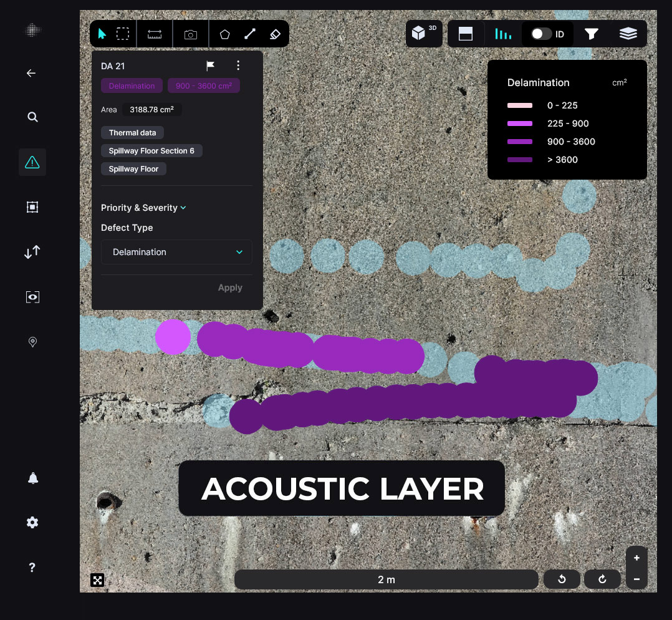This screenshot has height=620, width=672.
Task: Rotate map clockwise
Action: 602,579
